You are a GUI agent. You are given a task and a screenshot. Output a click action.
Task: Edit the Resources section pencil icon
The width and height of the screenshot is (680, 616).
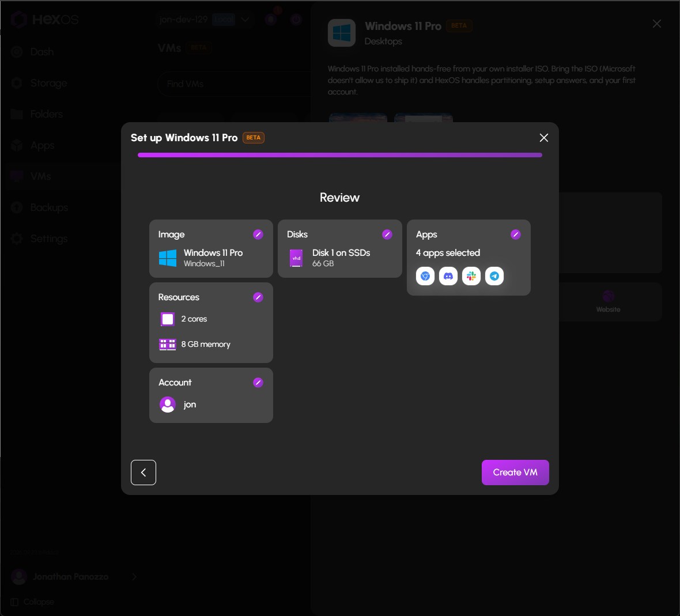258,297
